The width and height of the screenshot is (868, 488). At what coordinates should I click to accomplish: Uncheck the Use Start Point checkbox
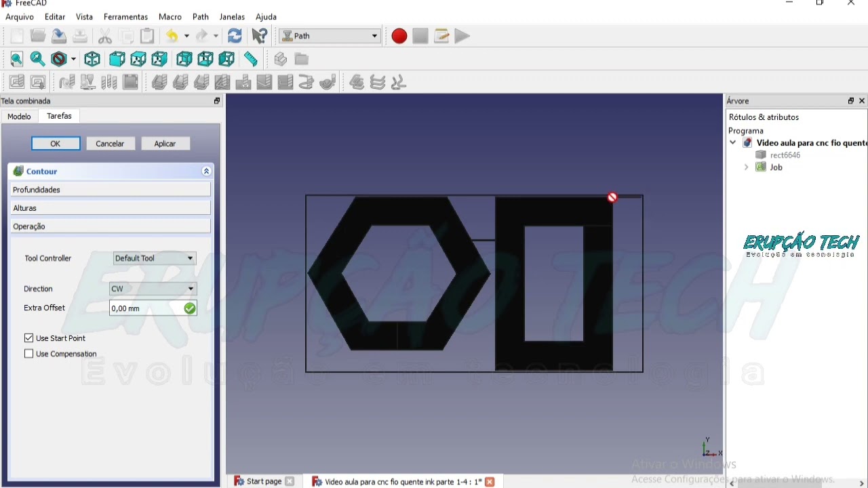coord(28,338)
